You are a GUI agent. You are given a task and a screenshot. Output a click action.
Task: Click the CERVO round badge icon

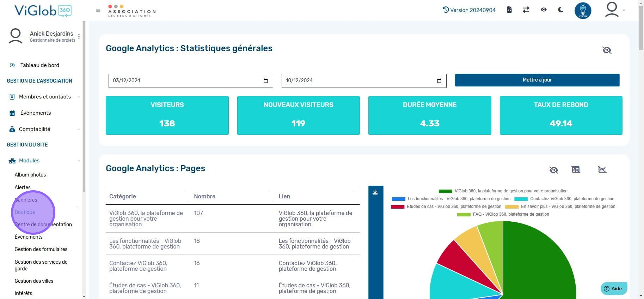click(x=583, y=11)
